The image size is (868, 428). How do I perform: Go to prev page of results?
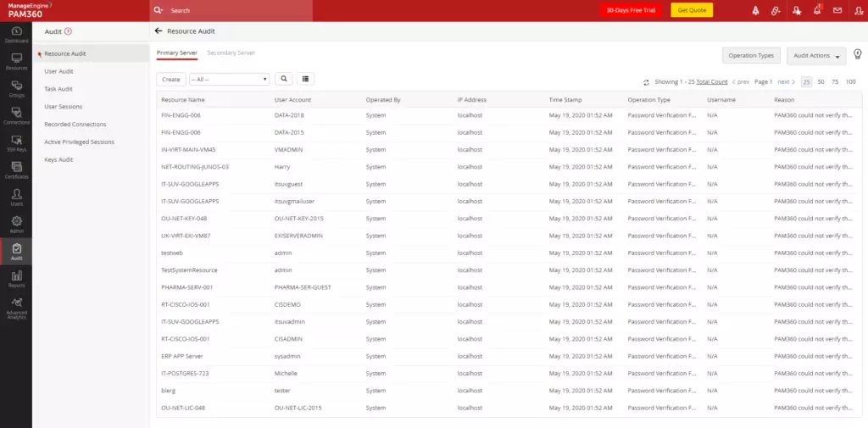741,82
